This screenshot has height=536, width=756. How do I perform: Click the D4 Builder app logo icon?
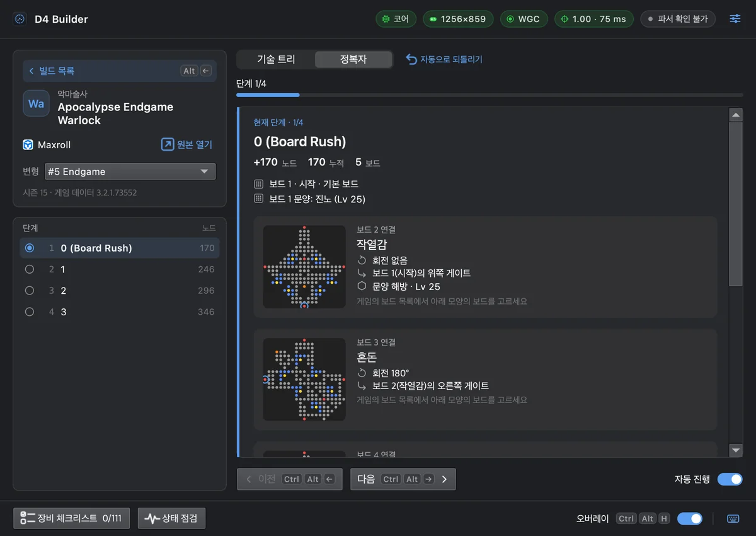[20, 19]
